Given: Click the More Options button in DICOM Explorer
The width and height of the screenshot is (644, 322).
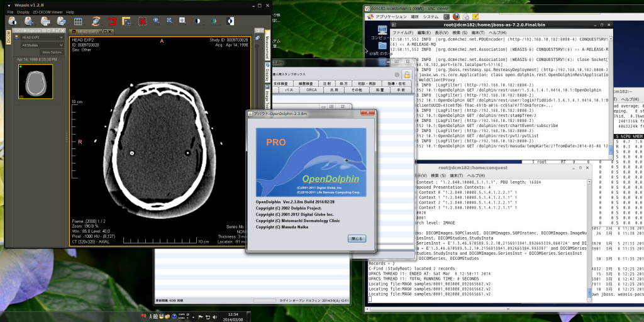Looking at the screenshot, I should [52, 52].
